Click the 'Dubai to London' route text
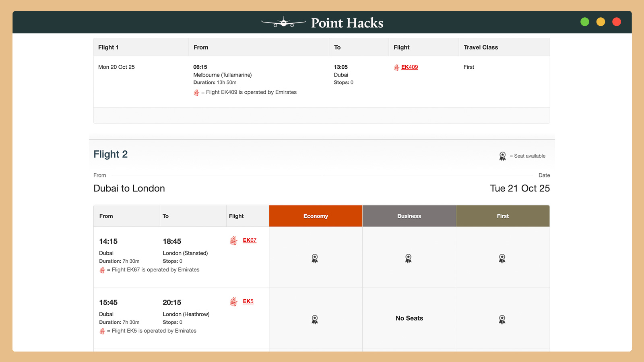This screenshot has height=362, width=644. pyautogui.click(x=129, y=188)
